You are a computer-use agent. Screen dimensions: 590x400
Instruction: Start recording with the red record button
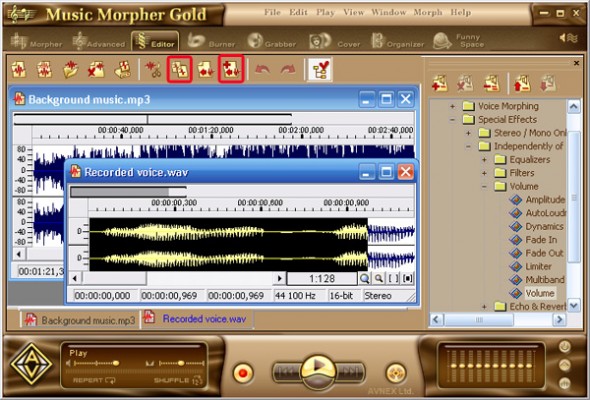coord(243,373)
